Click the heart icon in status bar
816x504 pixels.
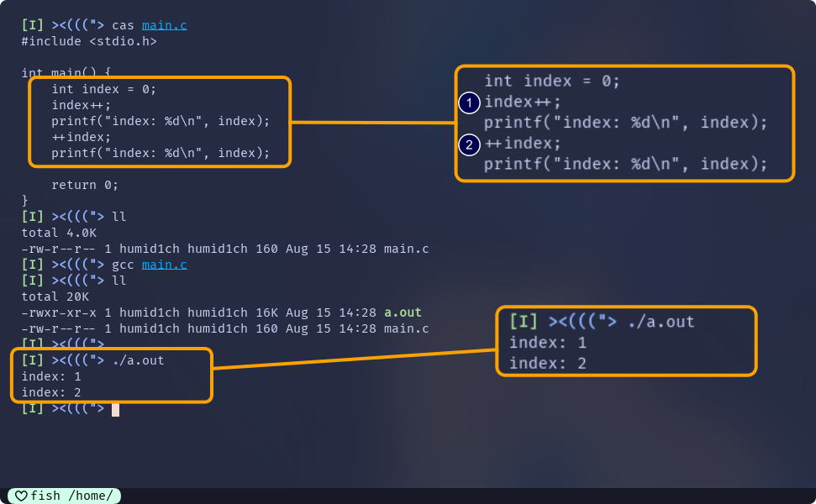click(20, 496)
